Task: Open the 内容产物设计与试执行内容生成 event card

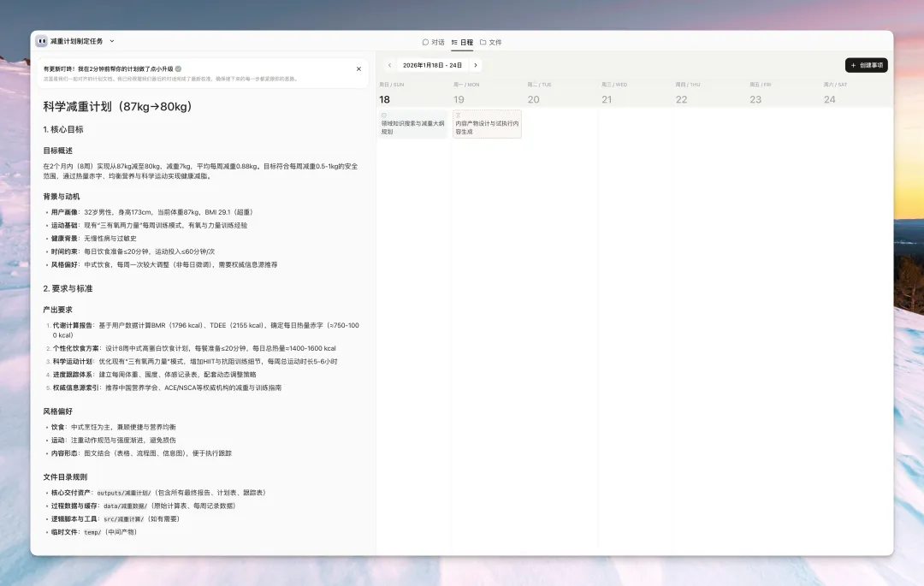Action: (487, 127)
